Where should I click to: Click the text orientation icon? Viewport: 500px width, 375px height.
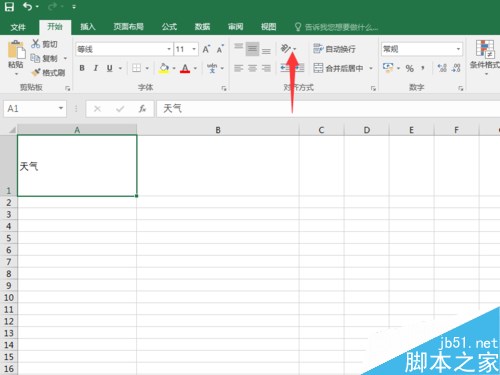tap(286, 49)
